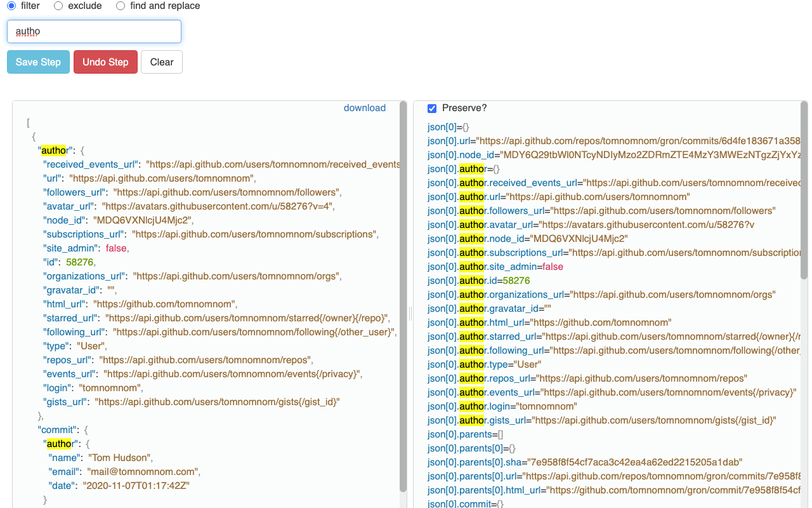
Task: Click the Save Step button
Action: point(38,62)
